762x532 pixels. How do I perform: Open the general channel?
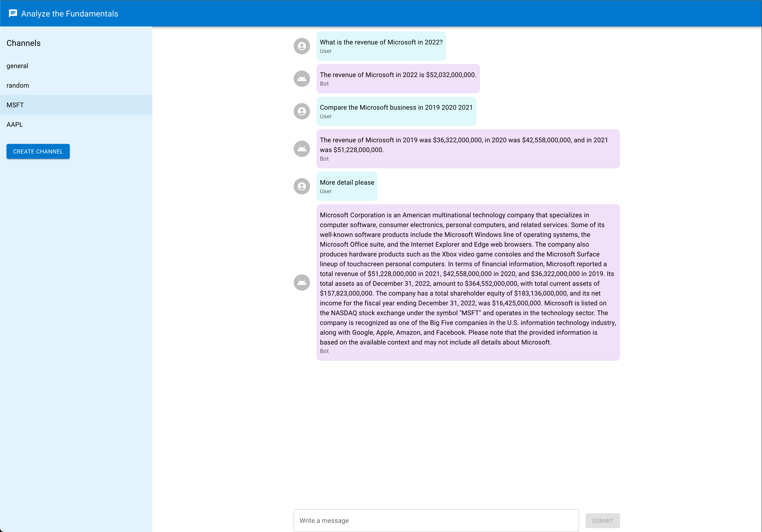click(x=17, y=66)
